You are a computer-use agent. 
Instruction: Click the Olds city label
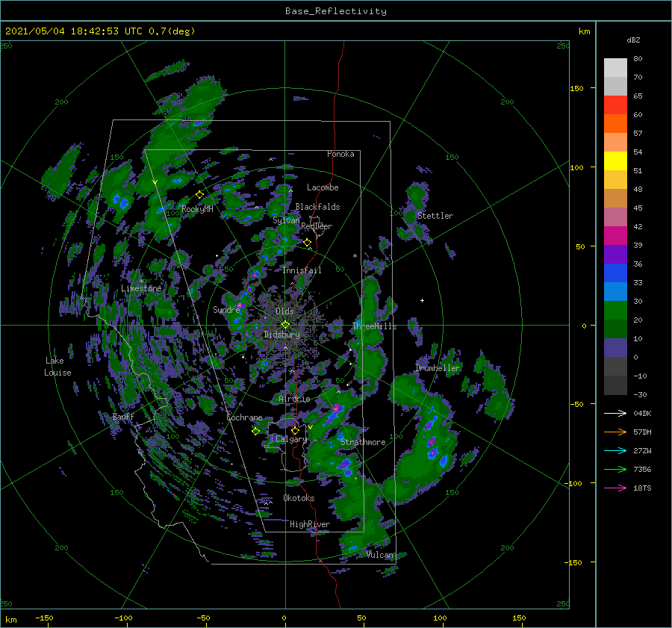coord(285,311)
